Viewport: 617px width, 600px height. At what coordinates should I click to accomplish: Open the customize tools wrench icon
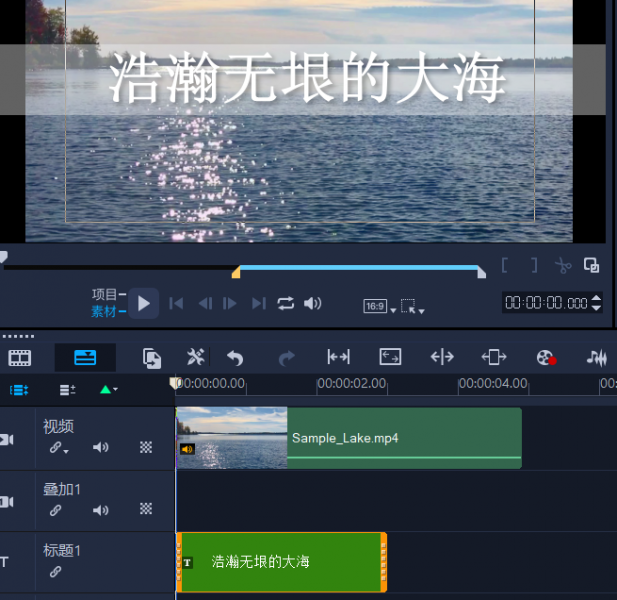(x=195, y=357)
